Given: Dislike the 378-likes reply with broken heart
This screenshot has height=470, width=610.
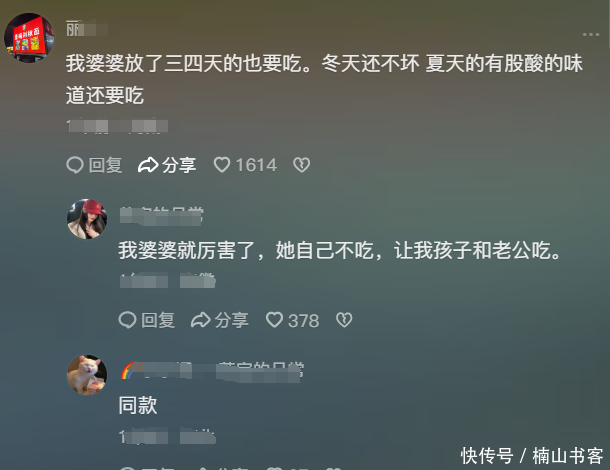Looking at the screenshot, I should pyautogui.click(x=344, y=320).
